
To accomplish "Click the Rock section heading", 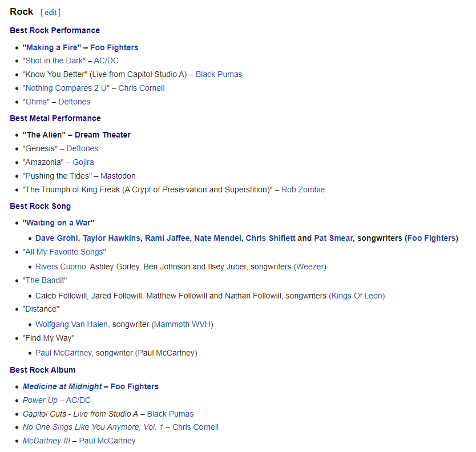I will tap(21, 11).
